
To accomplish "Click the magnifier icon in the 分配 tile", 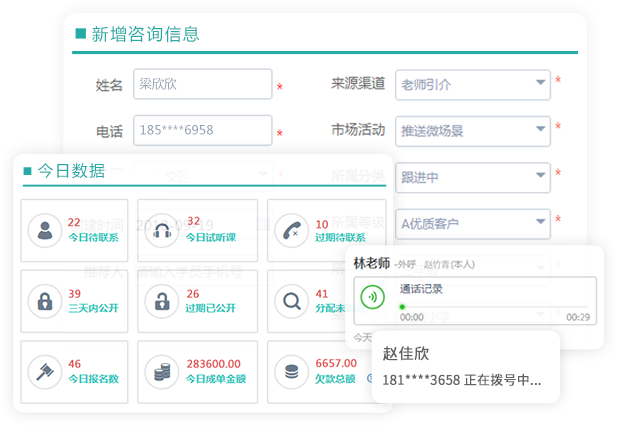I will pos(292,301).
